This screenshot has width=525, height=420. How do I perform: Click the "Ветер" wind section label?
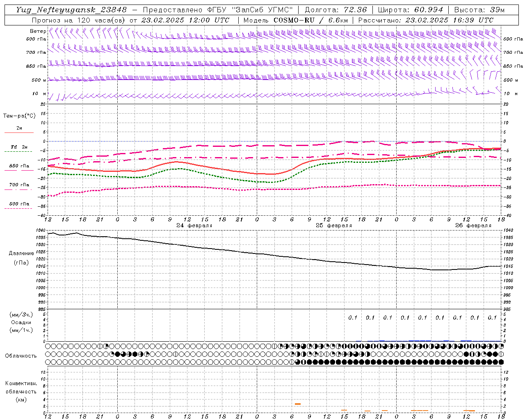(x=38, y=31)
